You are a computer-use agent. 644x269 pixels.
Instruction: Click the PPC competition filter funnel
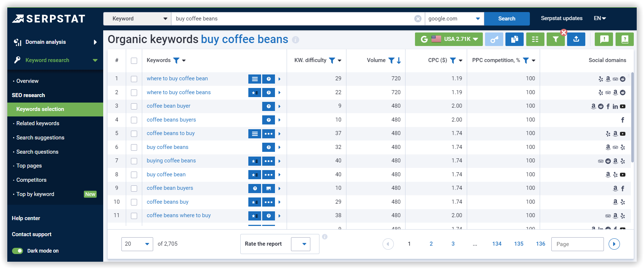click(526, 60)
